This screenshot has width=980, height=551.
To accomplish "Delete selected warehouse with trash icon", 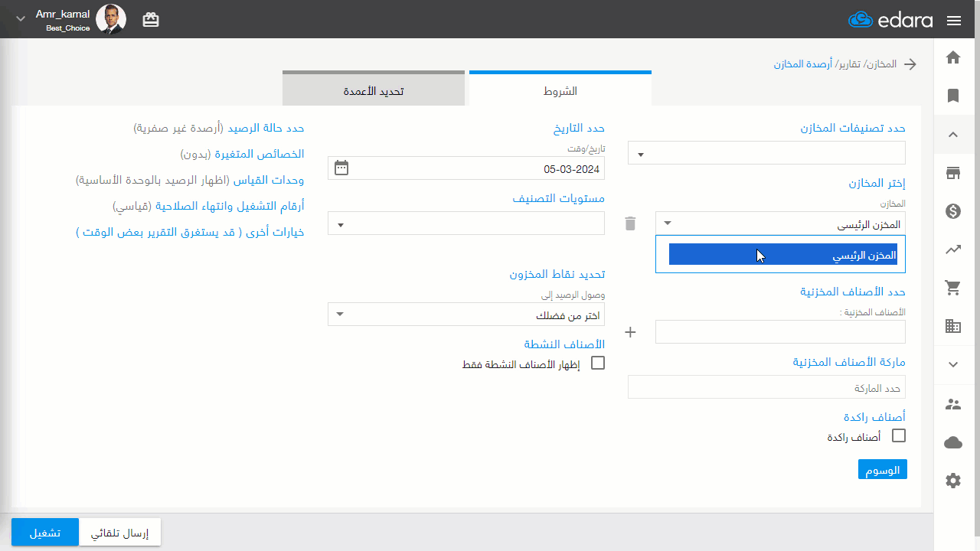I will click(630, 223).
